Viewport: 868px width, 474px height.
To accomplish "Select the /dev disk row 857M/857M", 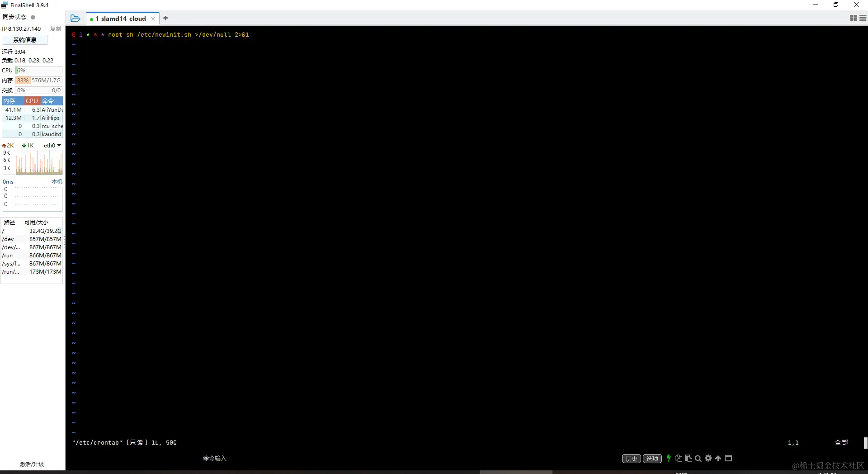I will 32,239.
